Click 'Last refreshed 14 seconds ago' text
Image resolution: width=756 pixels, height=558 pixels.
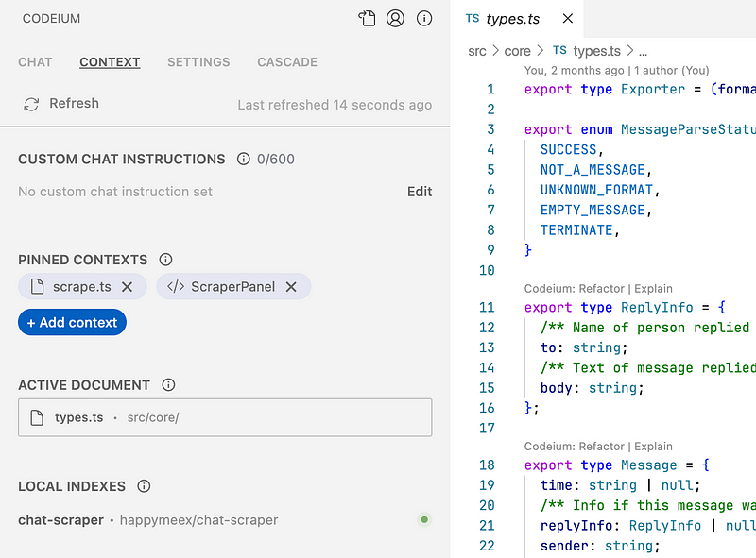pos(335,105)
